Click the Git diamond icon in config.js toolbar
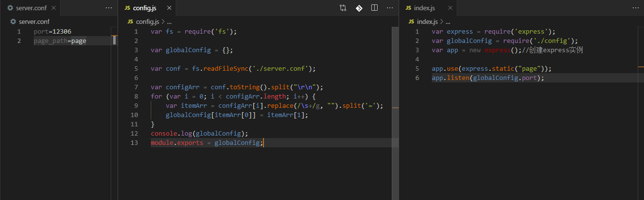Viewport: 644px width, 200px height. click(x=359, y=8)
